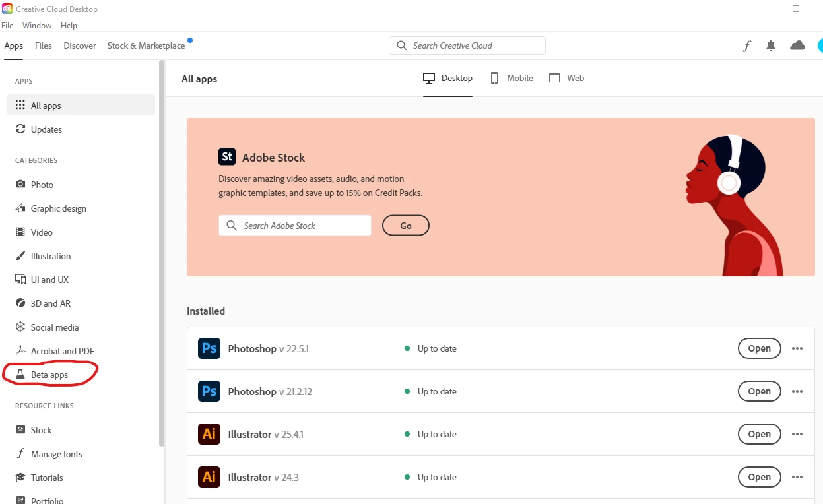Screen dimensions: 823x504
Task: Select All apps in the sidebar
Action: click(81, 106)
